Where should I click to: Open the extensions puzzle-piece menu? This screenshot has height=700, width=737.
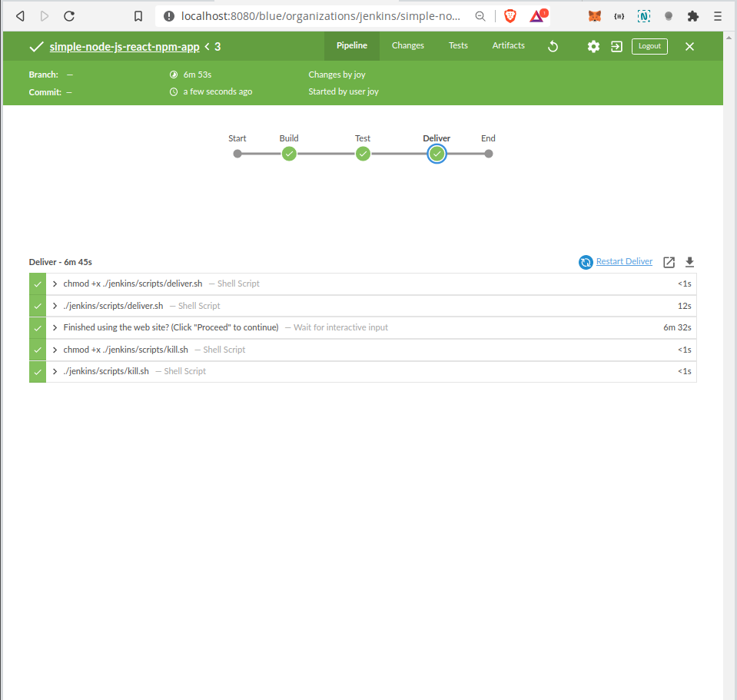tap(693, 16)
